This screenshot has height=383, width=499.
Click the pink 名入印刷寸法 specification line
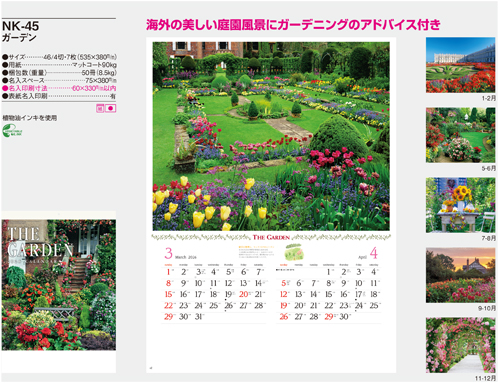point(59,88)
